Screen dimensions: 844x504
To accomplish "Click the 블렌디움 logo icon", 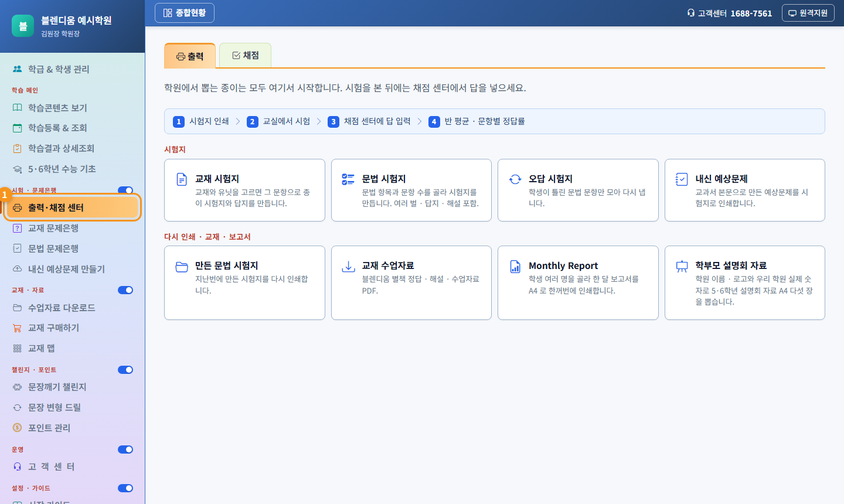I will pos(23,26).
